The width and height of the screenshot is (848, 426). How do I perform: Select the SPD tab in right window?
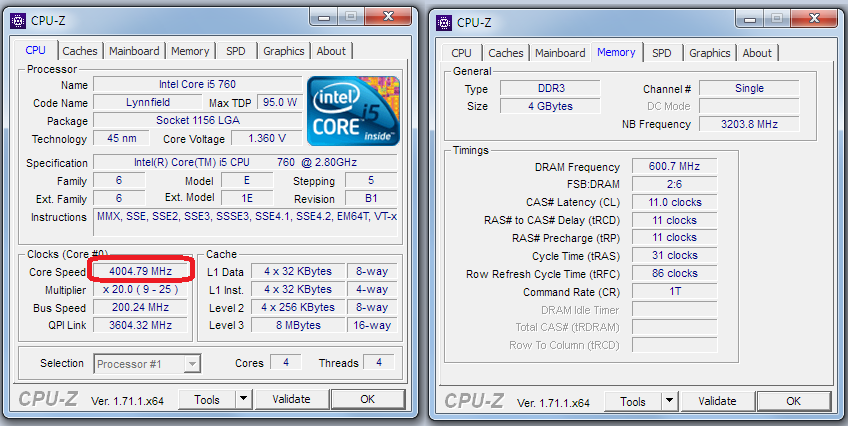[x=662, y=53]
